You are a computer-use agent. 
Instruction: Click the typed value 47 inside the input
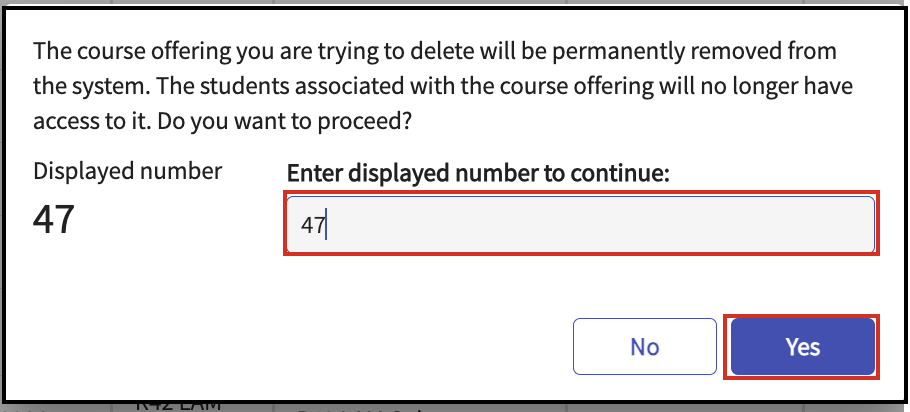[313, 226]
